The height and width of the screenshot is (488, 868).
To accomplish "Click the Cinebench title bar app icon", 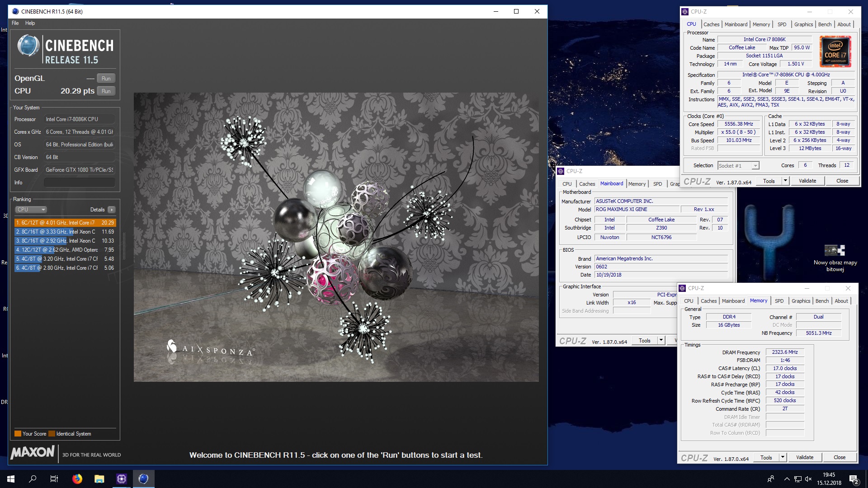I will pyautogui.click(x=15, y=11).
